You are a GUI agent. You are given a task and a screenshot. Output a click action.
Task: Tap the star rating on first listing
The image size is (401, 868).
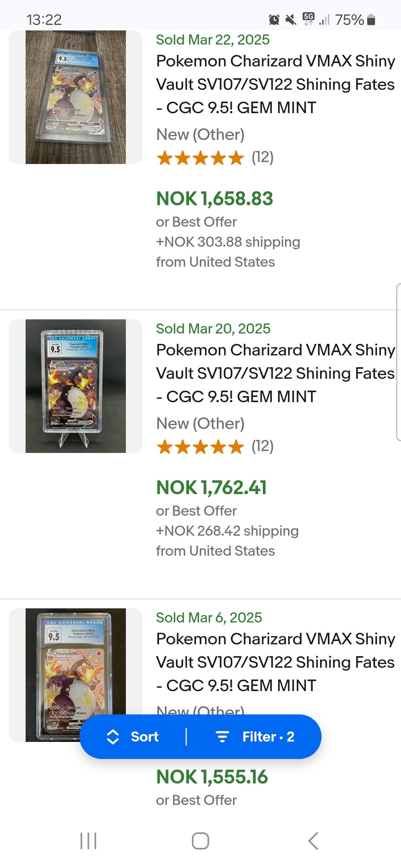(200, 158)
